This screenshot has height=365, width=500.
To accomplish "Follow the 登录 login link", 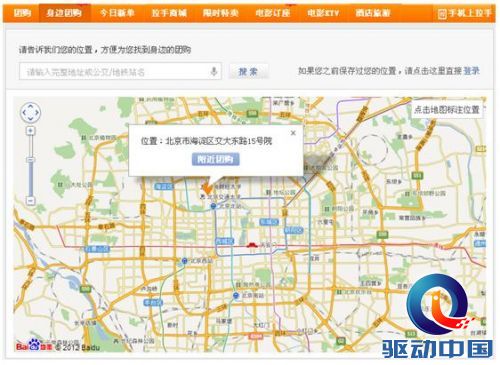I will click(471, 71).
